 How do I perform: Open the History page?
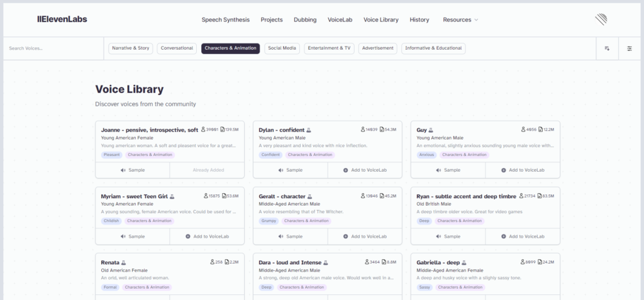tap(419, 19)
